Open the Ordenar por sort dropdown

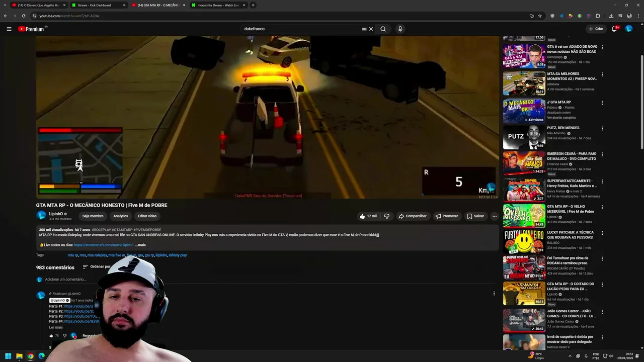tap(97, 267)
